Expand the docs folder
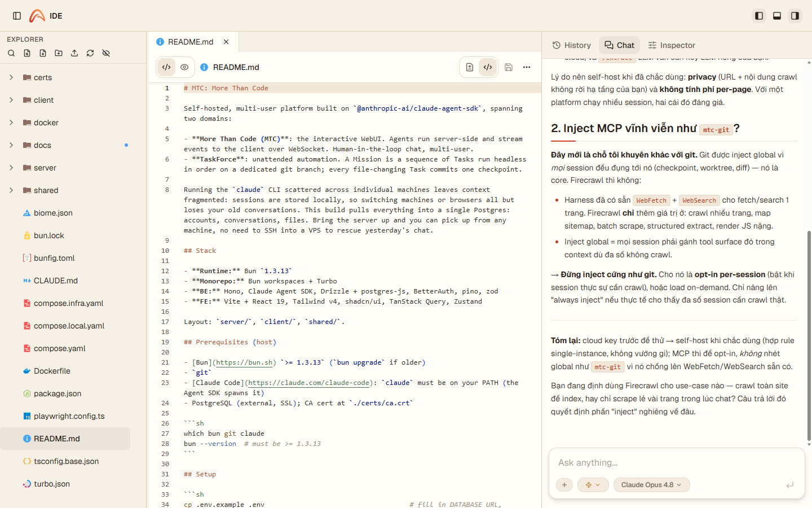Viewport: 812px width, 508px height. [x=65, y=145]
